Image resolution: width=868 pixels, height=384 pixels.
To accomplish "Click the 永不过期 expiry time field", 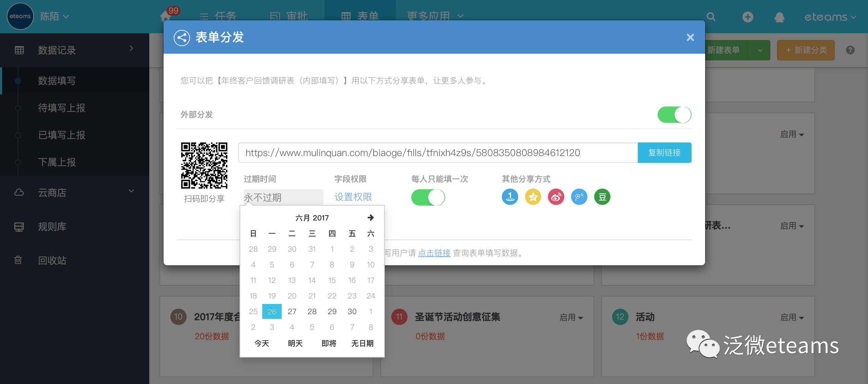I will coord(283,197).
